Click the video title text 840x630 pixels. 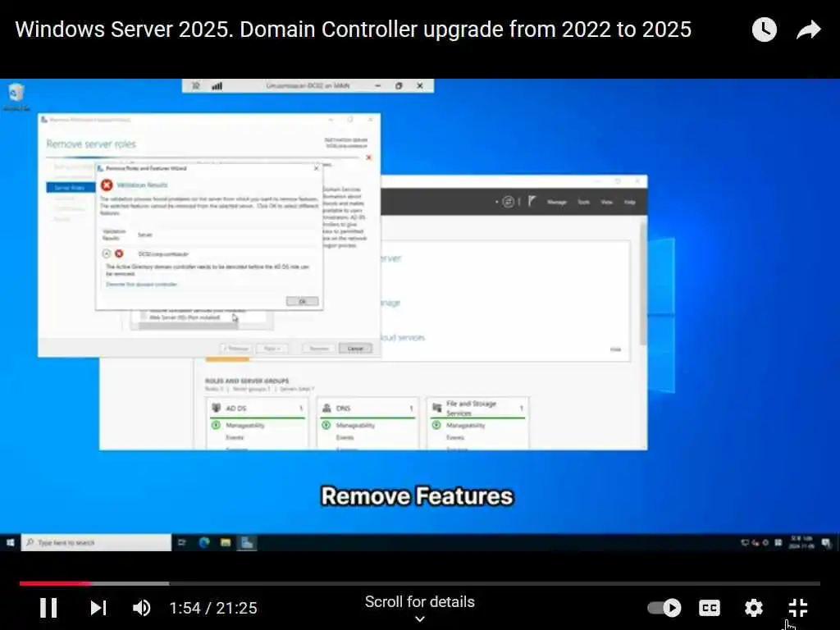coord(353,30)
